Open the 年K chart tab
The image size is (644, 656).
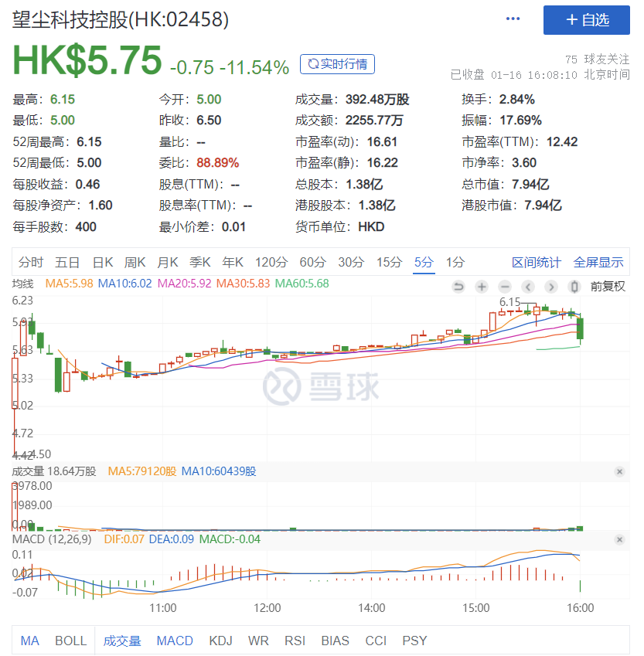coord(233,262)
